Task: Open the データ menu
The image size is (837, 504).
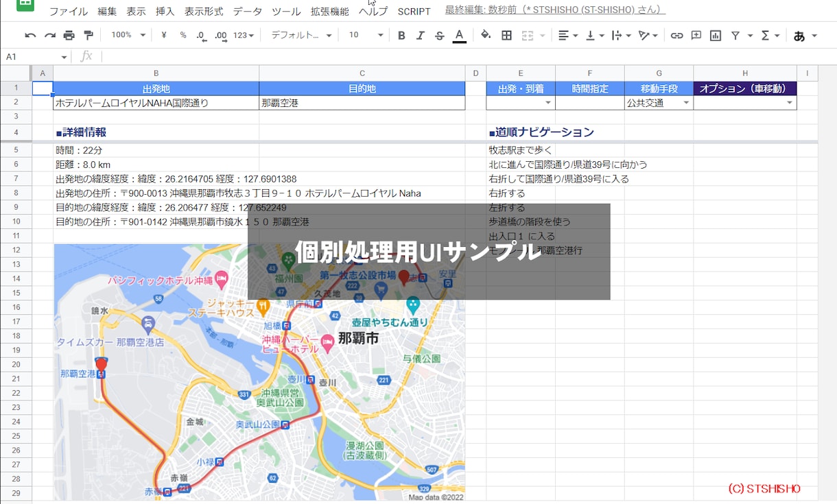Action: [x=247, y=11]
